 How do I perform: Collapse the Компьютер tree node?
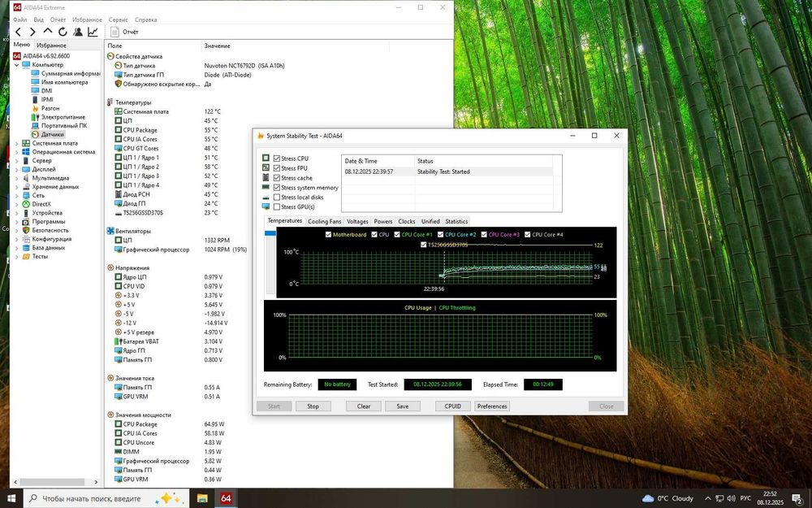click(x=16, y=65)
